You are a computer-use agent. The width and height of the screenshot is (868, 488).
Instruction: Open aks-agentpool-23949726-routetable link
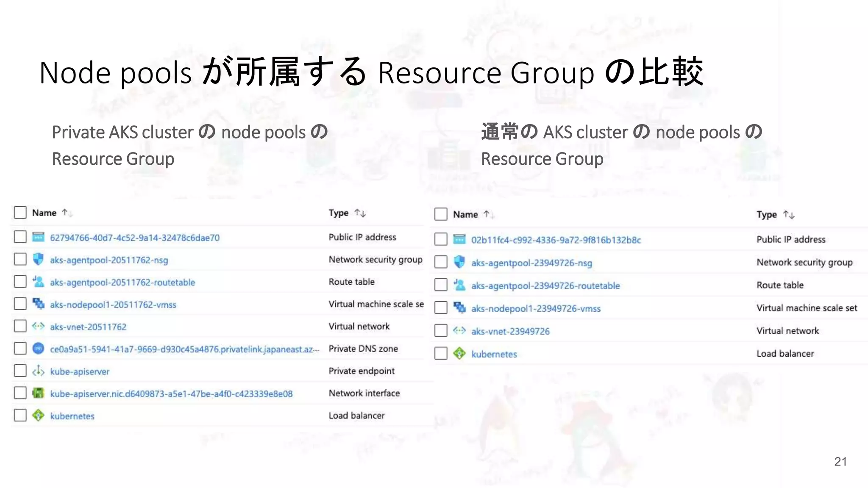pyautogui.click(x=545, y=286)
